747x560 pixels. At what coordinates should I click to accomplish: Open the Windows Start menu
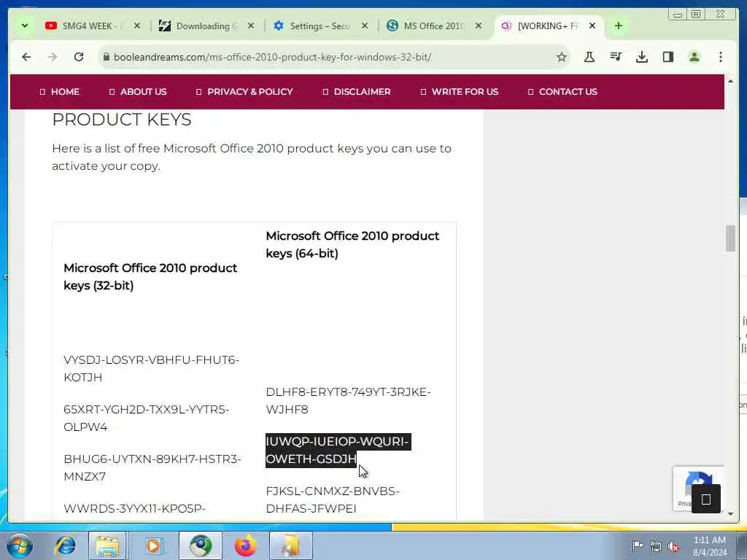pyautogui.click(x=20, y=545)
